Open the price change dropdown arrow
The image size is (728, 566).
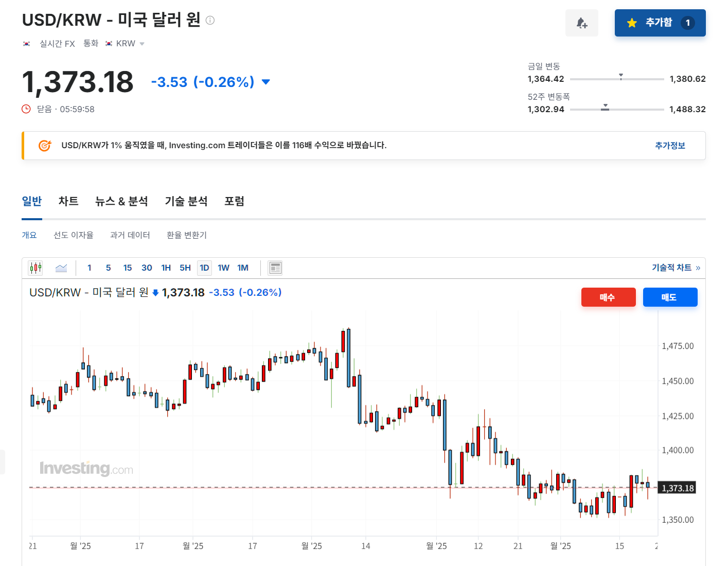tap(265, 82)
